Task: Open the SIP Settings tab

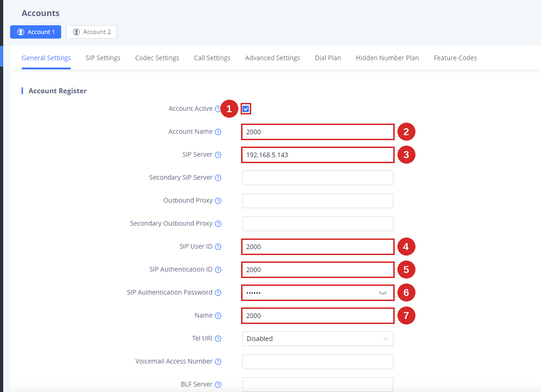Action: tap(103, 58)
